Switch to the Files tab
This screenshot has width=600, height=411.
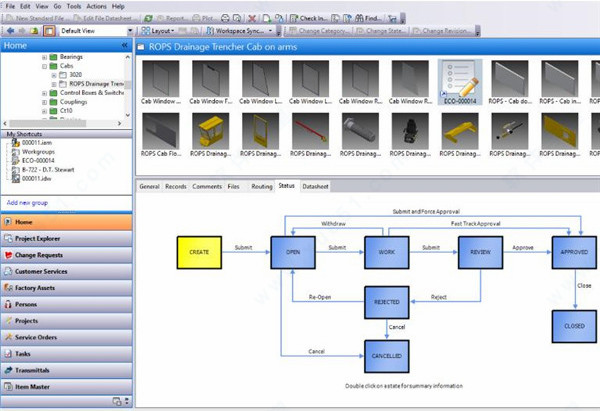pos(233,186)
